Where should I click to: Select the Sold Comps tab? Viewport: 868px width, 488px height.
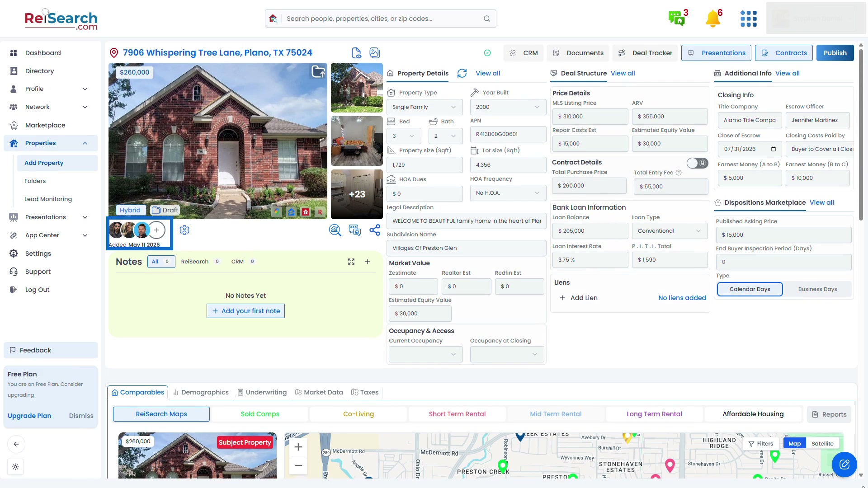click(x=260, y=414)
